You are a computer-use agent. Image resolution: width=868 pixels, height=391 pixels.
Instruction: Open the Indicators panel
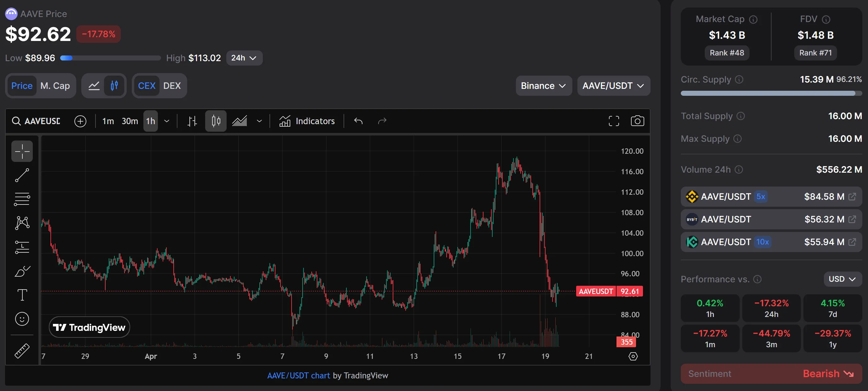(307, 121)
